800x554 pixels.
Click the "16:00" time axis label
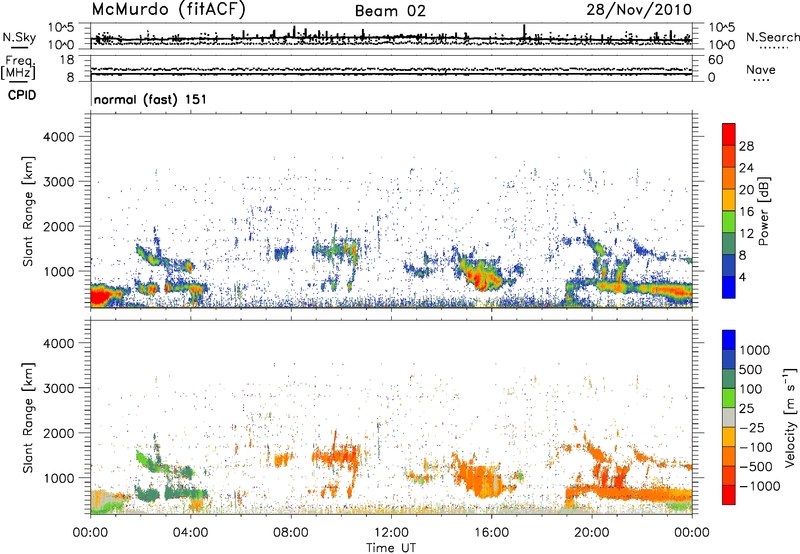491,533
